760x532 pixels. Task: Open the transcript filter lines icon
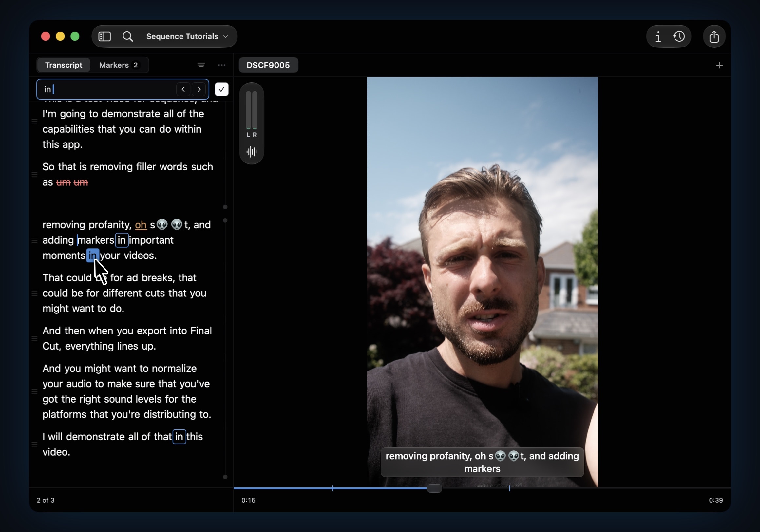pyautogui.click(x=201, y=65)
